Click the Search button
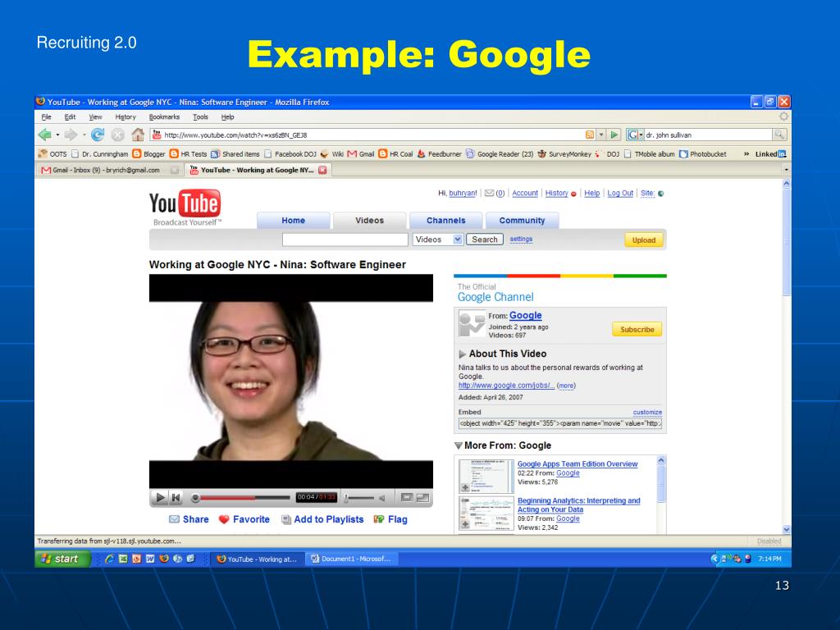 click(x=484, y=240)
